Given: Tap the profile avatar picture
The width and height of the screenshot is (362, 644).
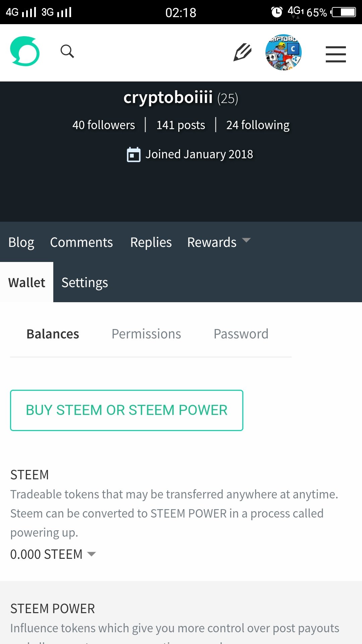Looking at the screenshot, I should [283, 52].
